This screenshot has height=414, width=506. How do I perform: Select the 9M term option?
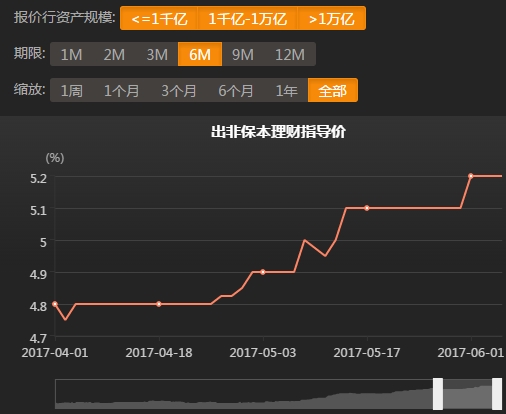click(243, 54)
